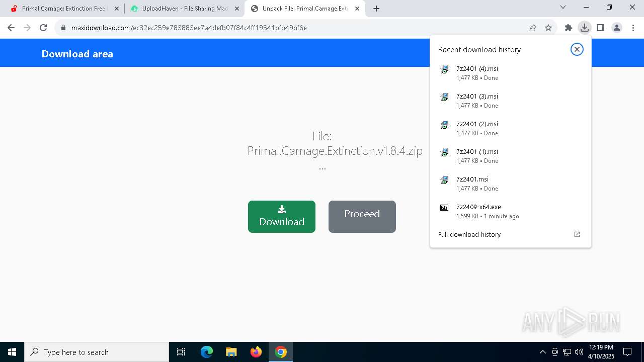Toggle the Downloads toolbar icon

pyautogui.click(x=585, y=28)
